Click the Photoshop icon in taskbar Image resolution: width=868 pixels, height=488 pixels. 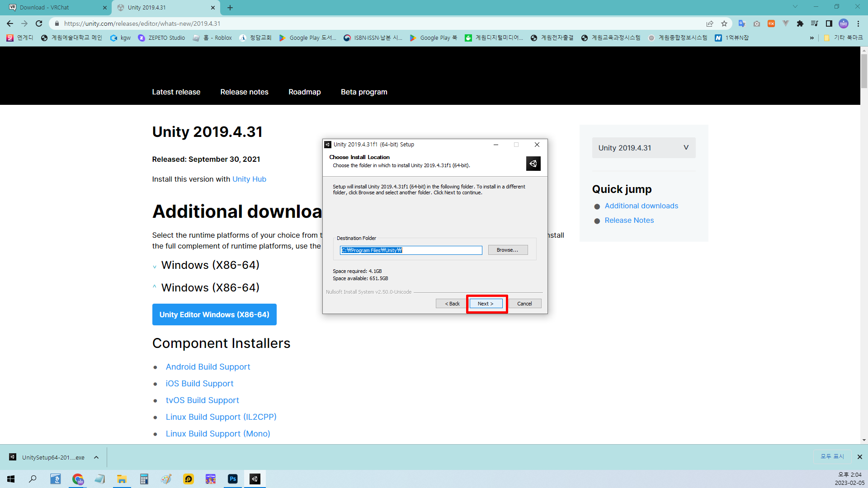[x=233, y=479]
